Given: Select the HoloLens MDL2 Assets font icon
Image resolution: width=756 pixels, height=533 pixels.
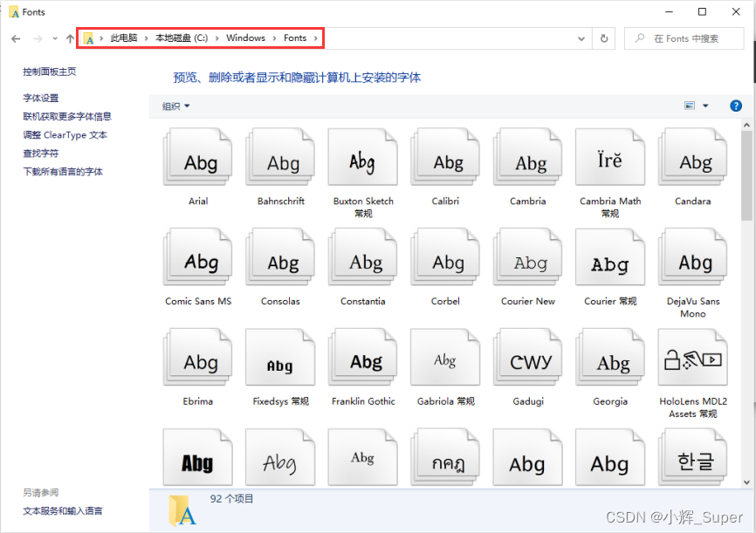Looking at the screenshot, I should tap(692, 358).
